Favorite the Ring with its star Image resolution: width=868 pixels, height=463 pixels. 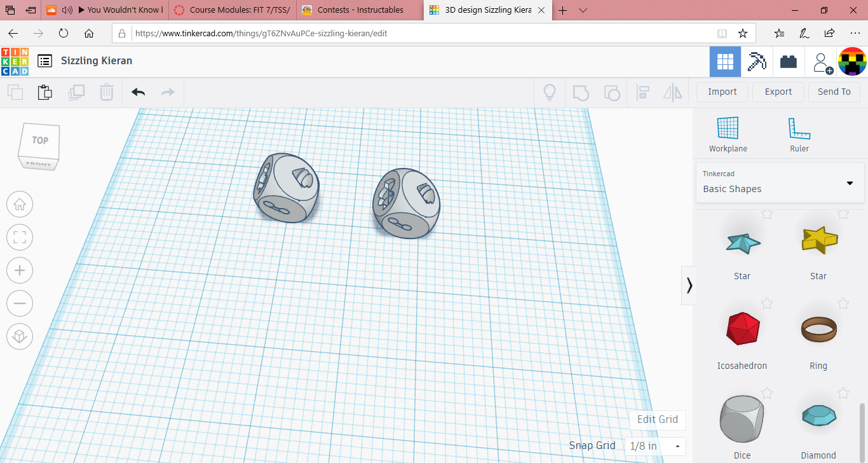point(843,303)
